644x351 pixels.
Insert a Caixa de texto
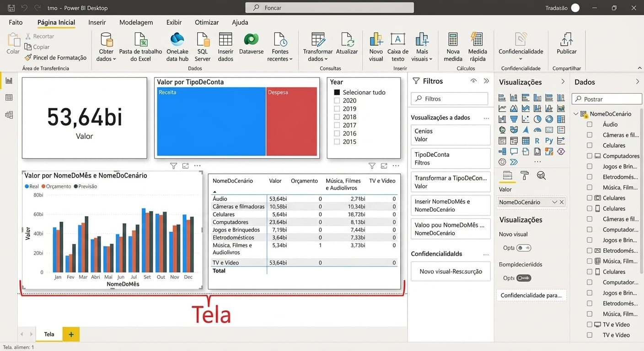click(397, 40)
